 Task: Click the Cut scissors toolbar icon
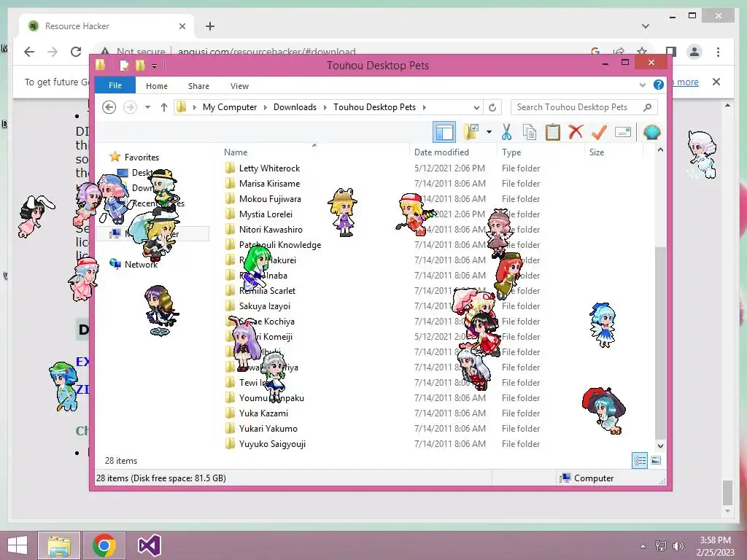pos(506,133)
